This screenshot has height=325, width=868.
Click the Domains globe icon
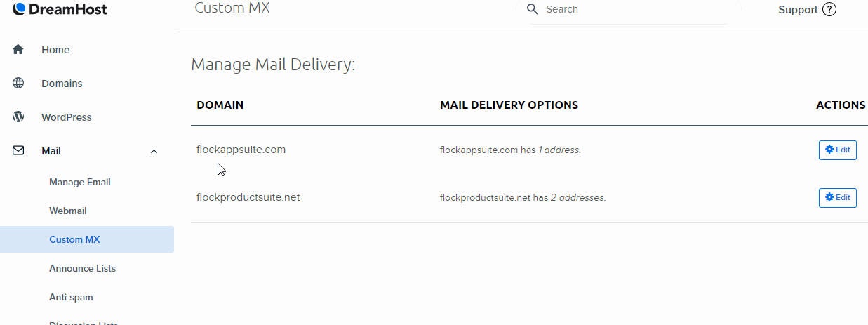click(18, 84)
